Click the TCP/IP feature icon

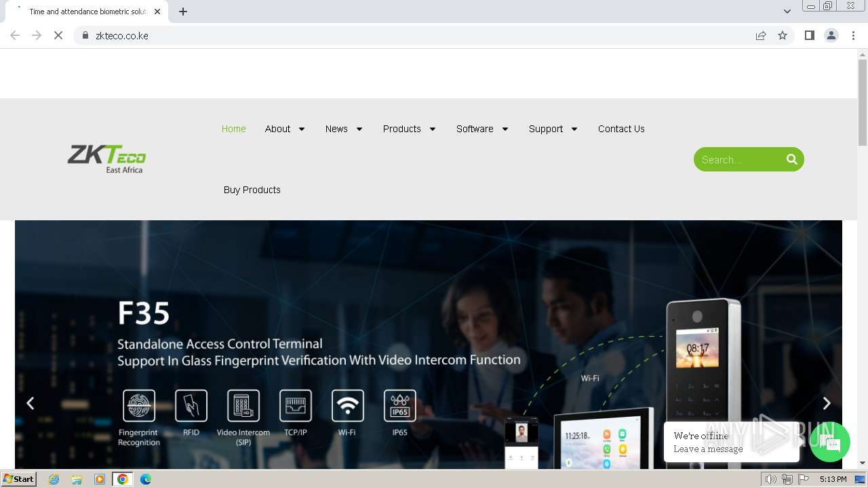(x=296, y=405)
